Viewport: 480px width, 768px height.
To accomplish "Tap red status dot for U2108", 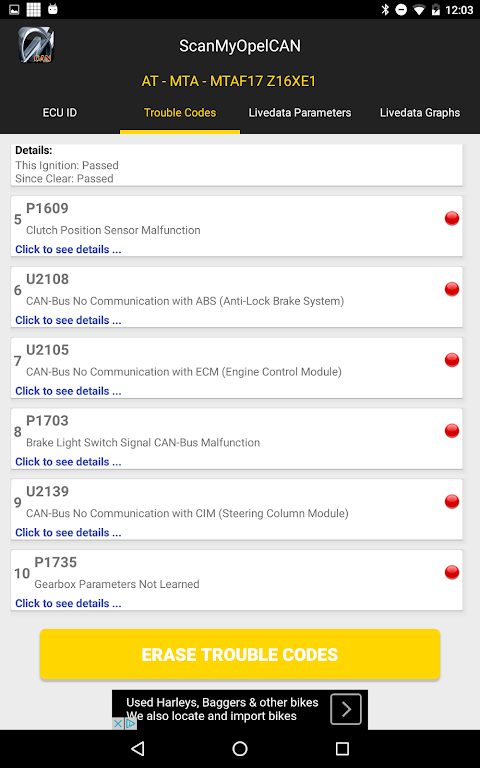I will tap(452, 289).
